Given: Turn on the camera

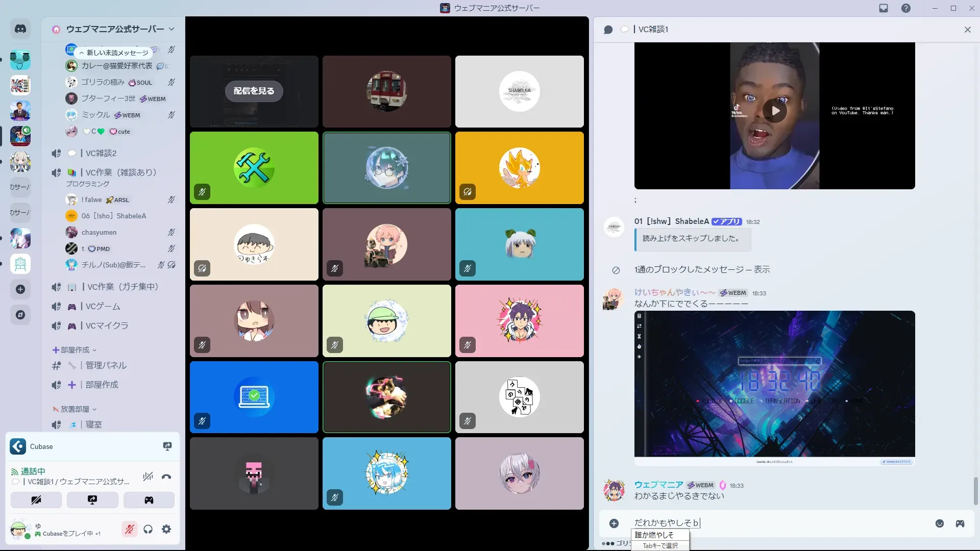Looking at the screenshot, I should point(36,500).
